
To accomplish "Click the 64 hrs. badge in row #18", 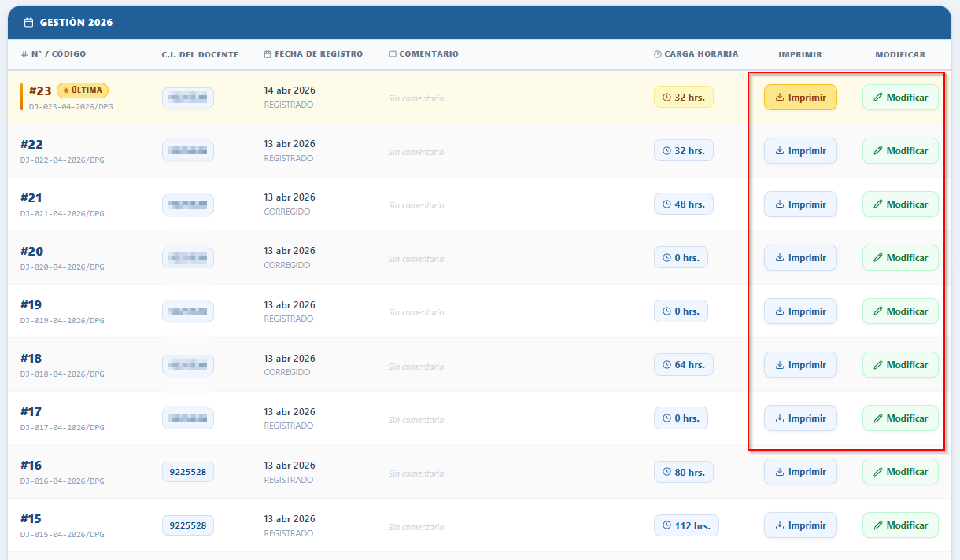I will tap(683, 365).
